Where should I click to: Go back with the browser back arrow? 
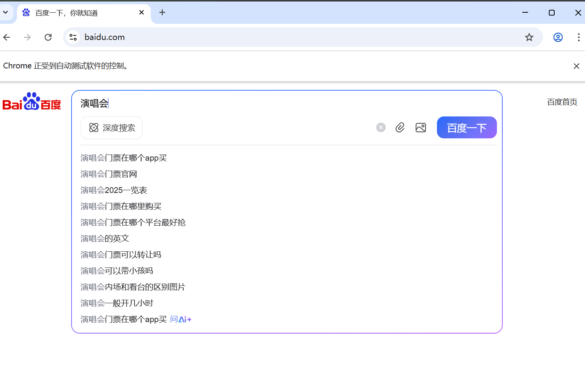7,37
